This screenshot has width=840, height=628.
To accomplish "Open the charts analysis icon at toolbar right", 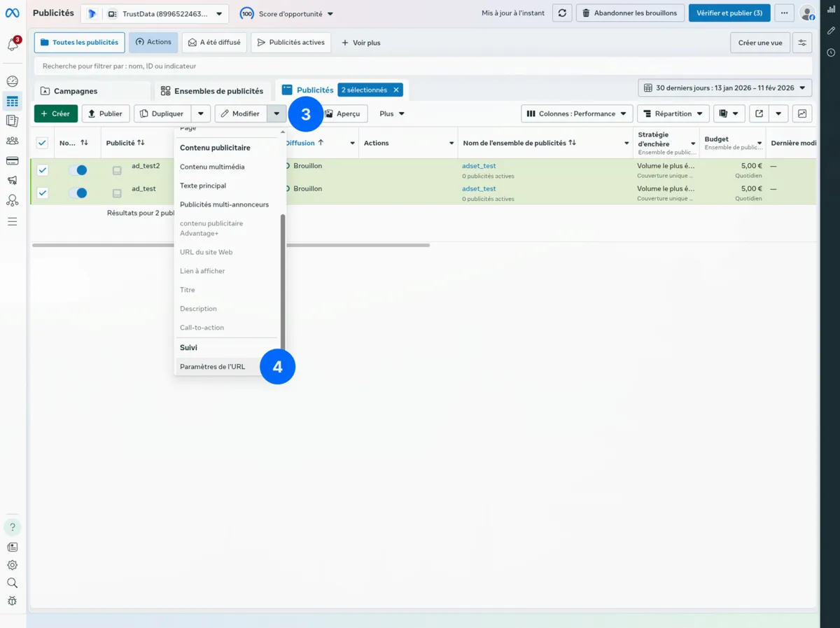I will click(x=802, y=113).
